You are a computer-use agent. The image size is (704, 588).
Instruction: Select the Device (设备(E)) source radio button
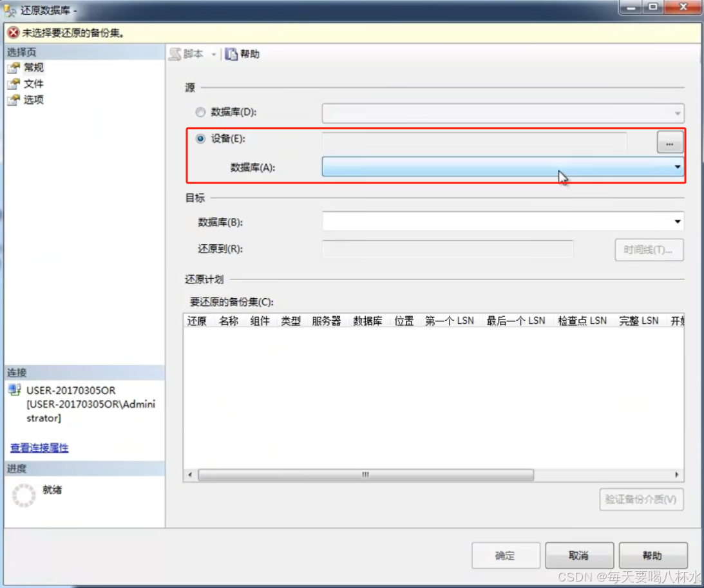click(x=200, y=138)
